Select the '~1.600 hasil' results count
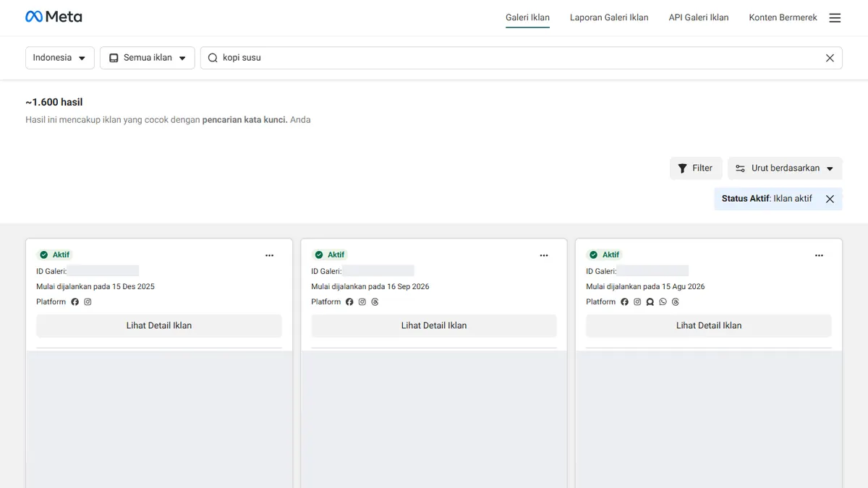This screenshot has width=868, height=488. (x=54, y=103)
